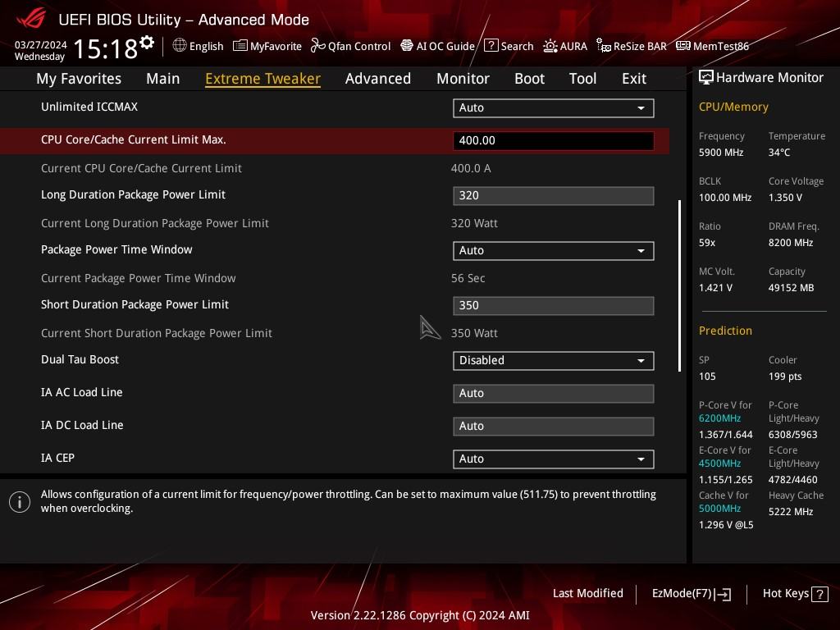This screenshot has width=840, height=630.
Task: Open Search question-mark icon
Action: 491,46
